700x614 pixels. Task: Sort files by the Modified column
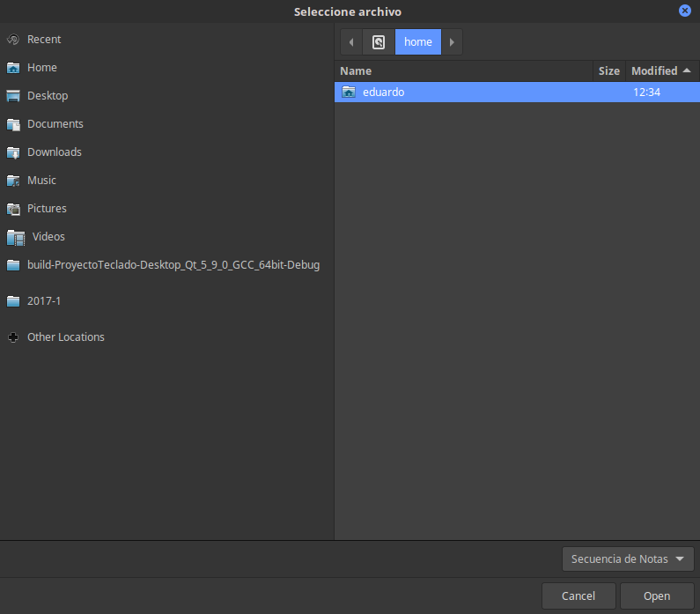point(662,71)
